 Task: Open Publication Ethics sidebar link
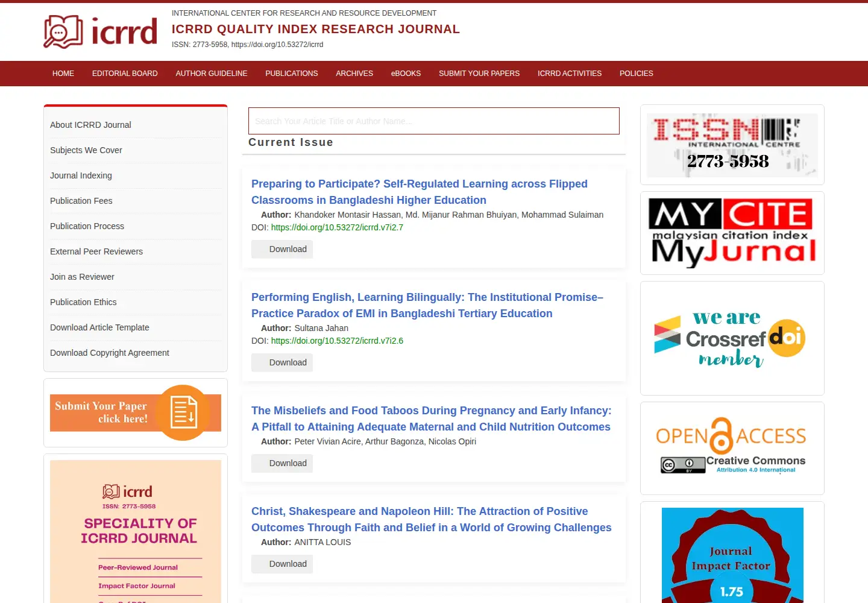point(83,302)
